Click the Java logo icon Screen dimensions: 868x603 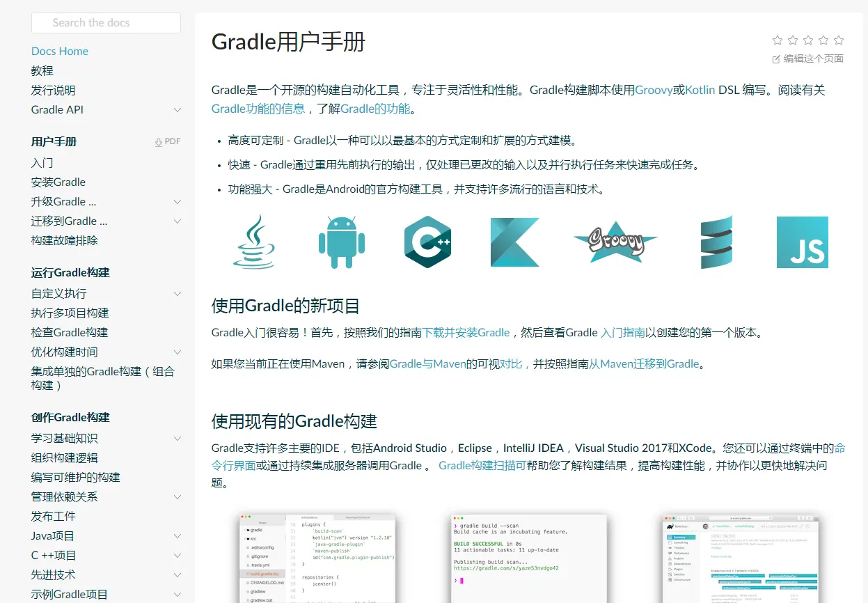[253, 242]
